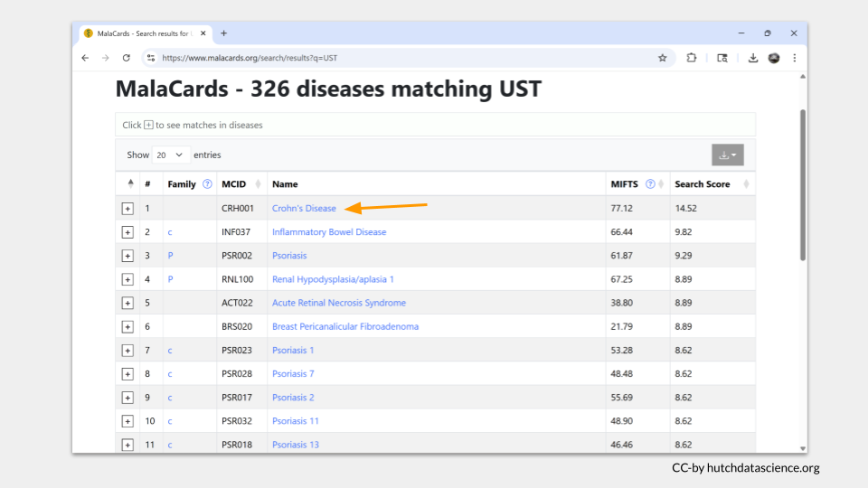Open the table download dropdown button

point(727,155)
